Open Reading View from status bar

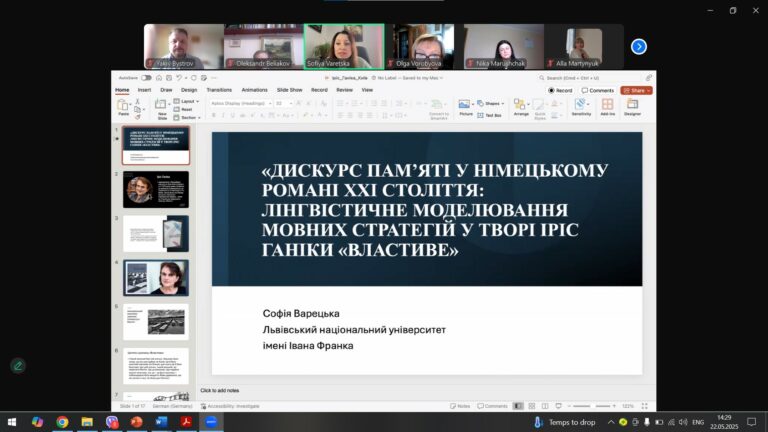pos(545,406)
